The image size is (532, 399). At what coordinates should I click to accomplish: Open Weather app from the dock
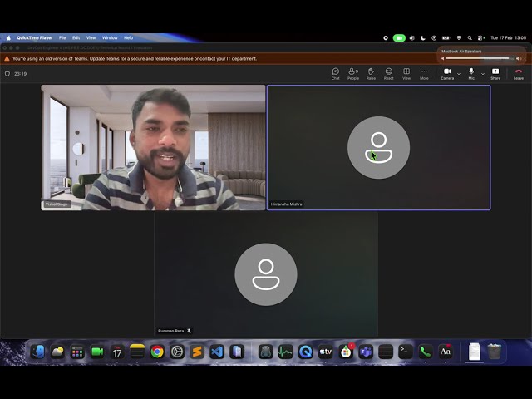pyautogui.click(x=57, y=352)
